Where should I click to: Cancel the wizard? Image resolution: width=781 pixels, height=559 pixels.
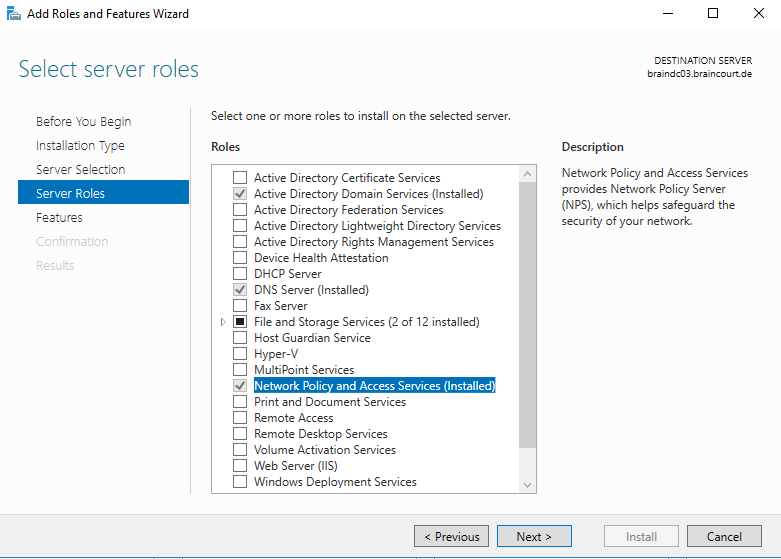coord(724,536)
